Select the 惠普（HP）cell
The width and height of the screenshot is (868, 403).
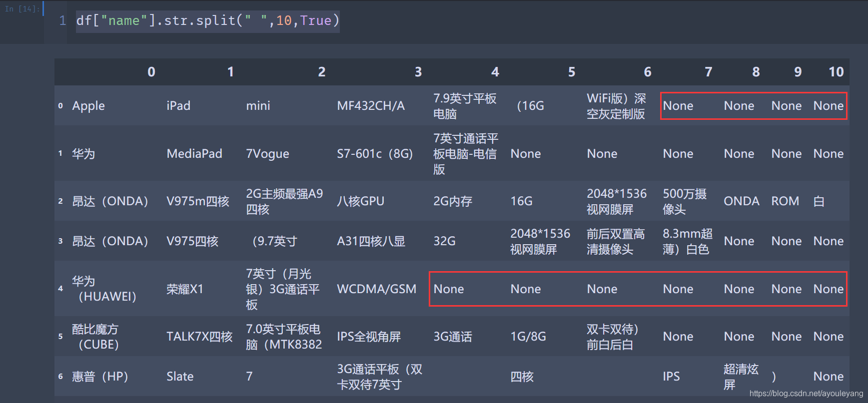point(100,377)
